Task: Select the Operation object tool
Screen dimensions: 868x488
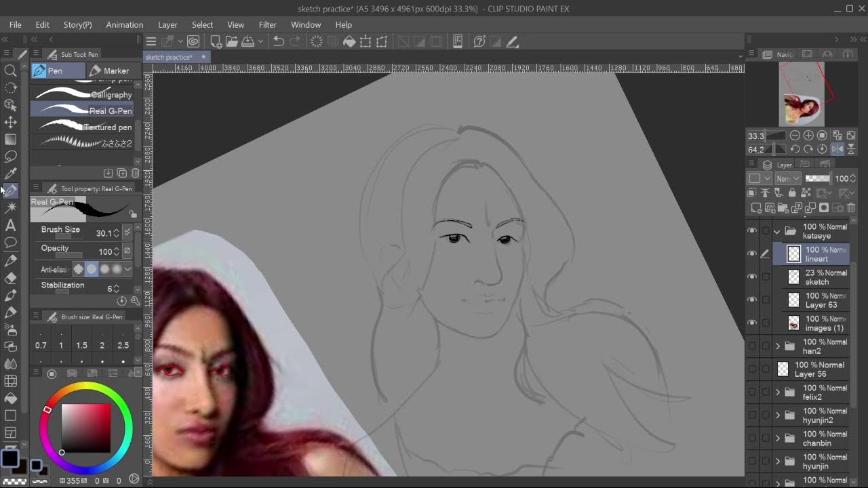Action: click(x=11, y=105)
